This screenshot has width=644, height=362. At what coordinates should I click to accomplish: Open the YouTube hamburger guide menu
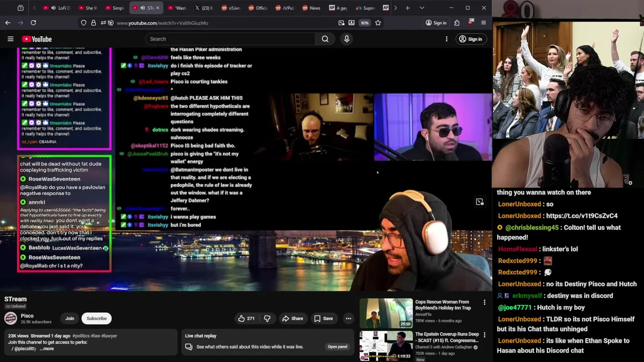10,39
